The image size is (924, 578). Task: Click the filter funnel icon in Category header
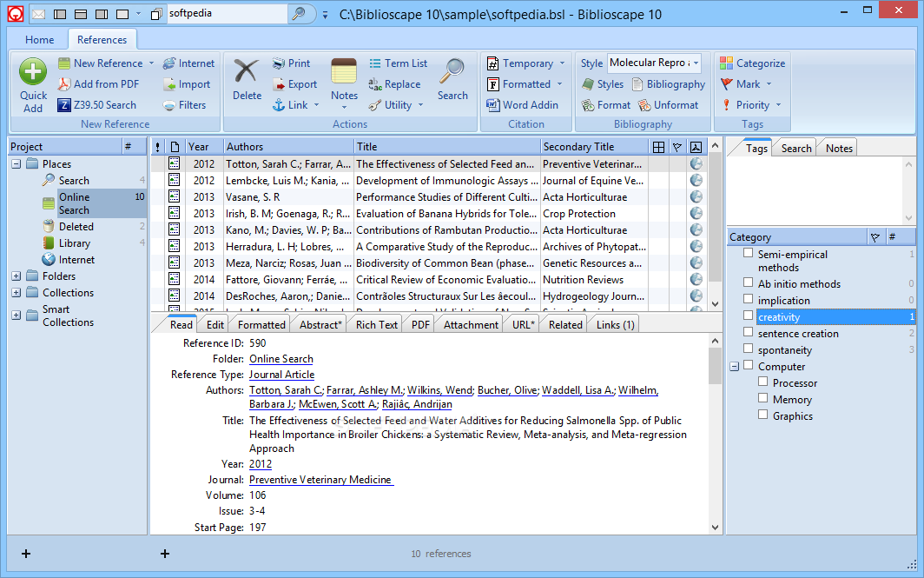(x=875, y=237)
